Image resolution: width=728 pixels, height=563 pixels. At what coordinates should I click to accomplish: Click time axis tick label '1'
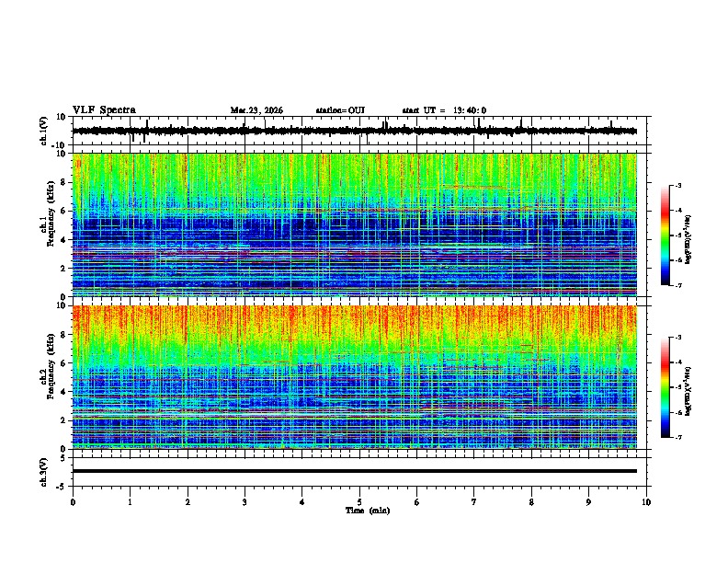(x=130, y=502)
